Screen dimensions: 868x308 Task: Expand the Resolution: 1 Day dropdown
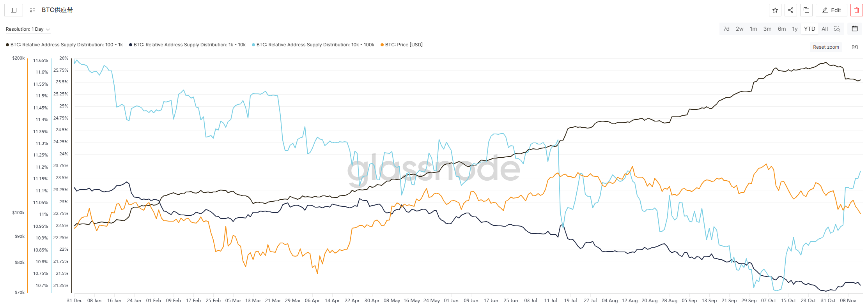28,29
